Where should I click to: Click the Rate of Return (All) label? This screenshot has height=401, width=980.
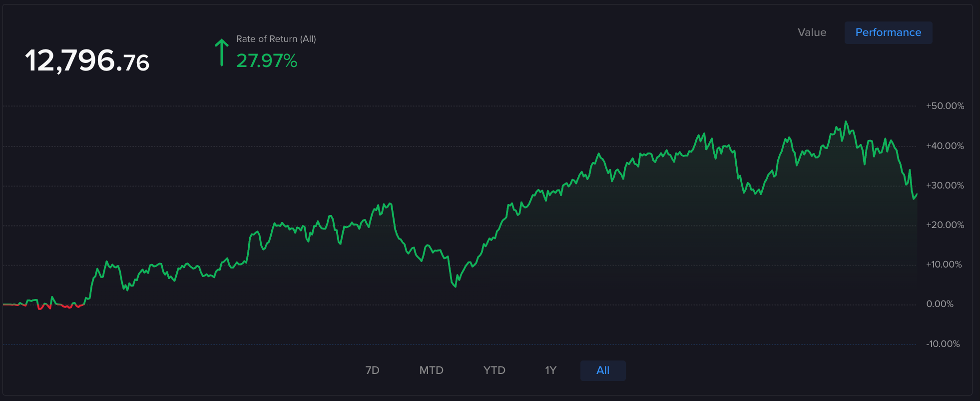point(276,39)
